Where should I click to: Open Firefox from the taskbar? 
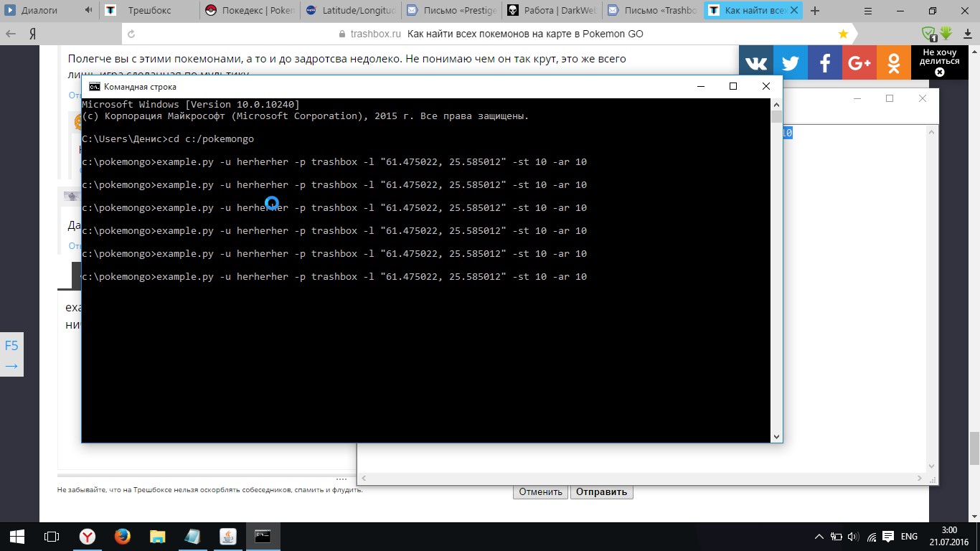tap(122, 536)
